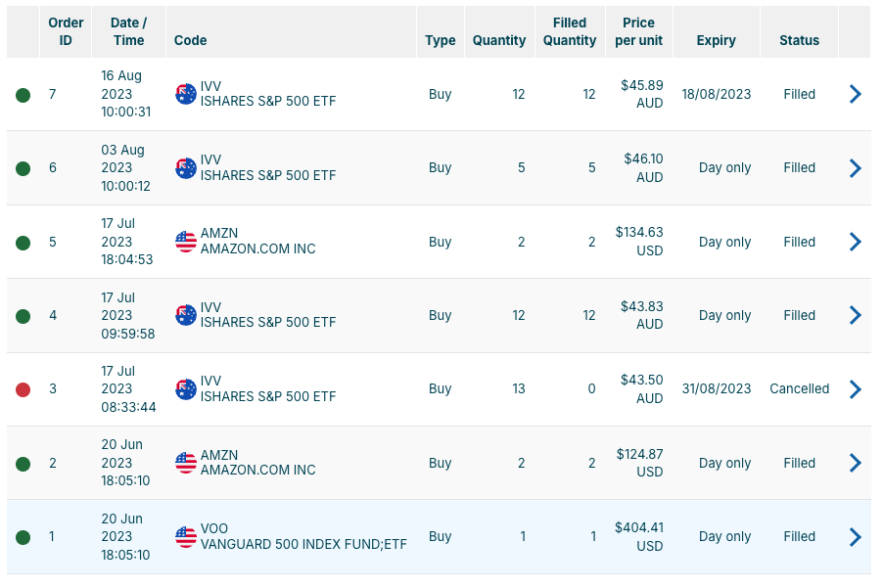883x588 pixels.
Task: Sort by Filled Quantity column header
Action: coord(570,31)
